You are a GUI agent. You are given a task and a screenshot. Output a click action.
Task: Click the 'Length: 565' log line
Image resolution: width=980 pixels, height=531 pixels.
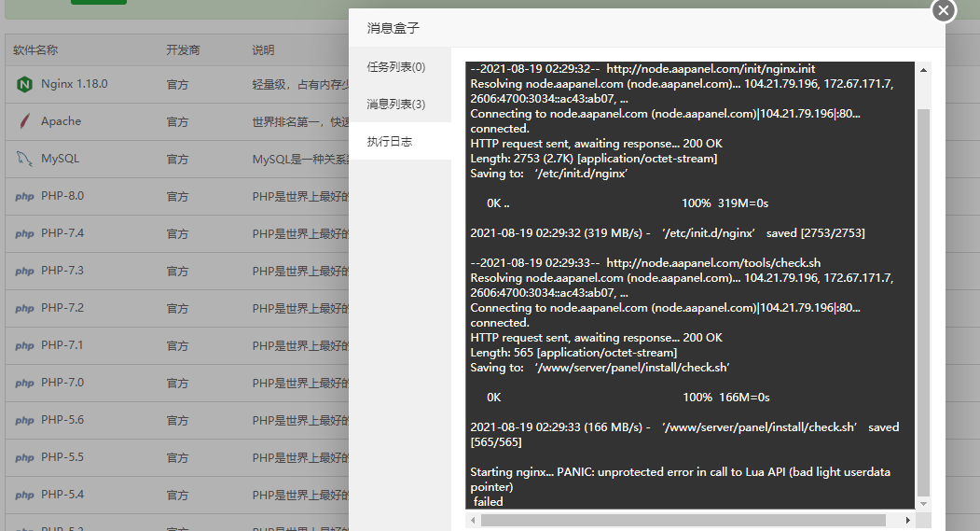click(x=573, y=352)
